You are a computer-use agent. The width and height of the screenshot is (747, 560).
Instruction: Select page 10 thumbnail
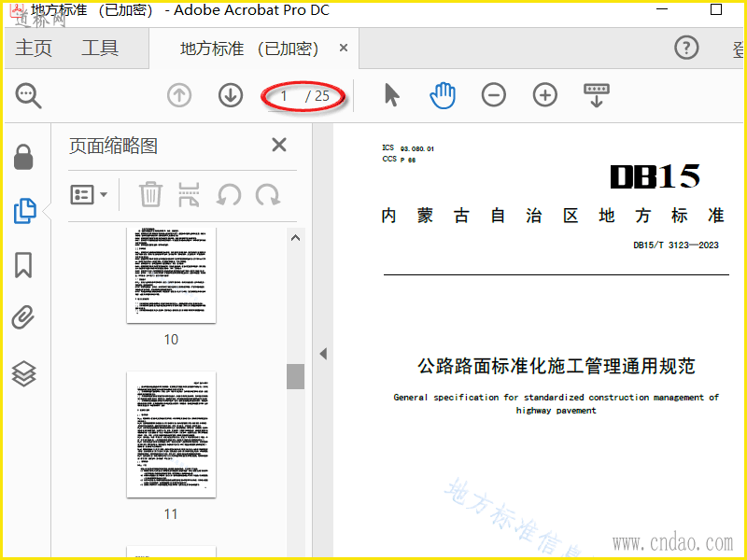(171, 274)
